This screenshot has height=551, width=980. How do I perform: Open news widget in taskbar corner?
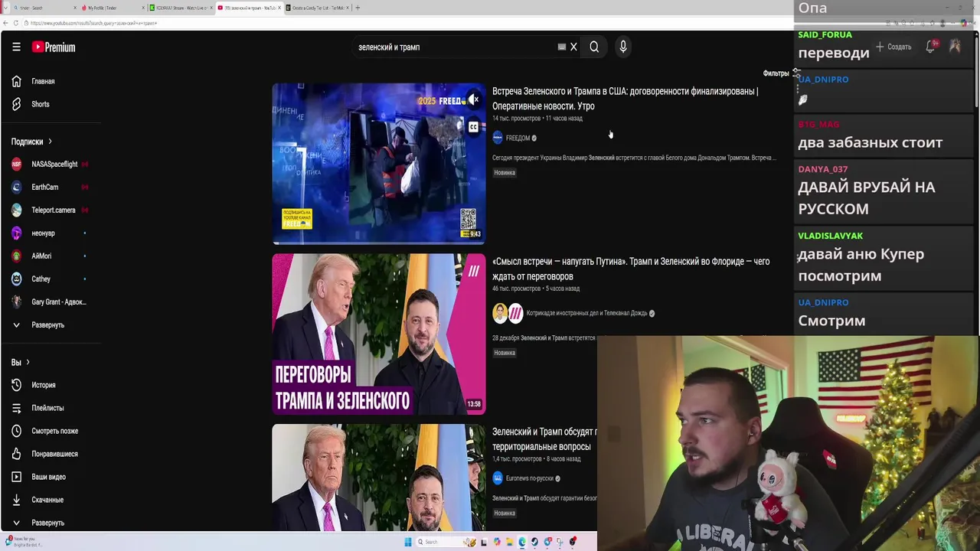[23, 541]
